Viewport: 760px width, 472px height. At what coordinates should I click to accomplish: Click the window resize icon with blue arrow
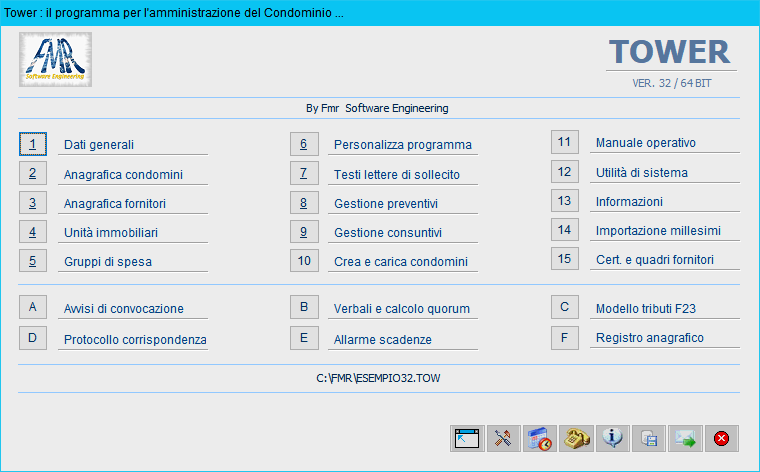tap(467, 439)
